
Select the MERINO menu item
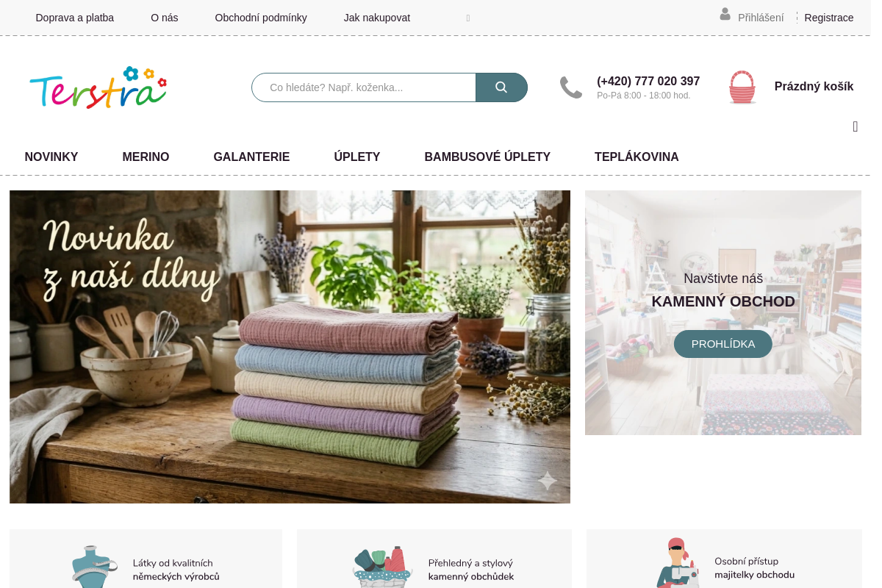click(x=146, y=157)
